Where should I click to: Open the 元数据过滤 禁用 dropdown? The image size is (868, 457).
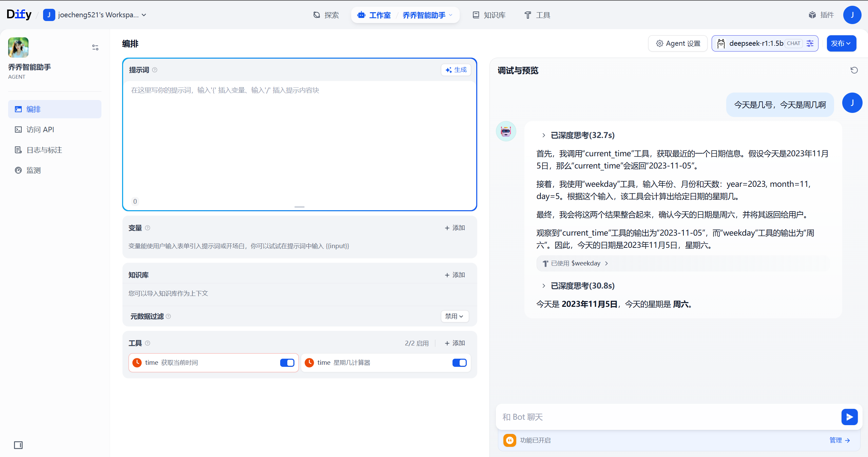[455, 316]
